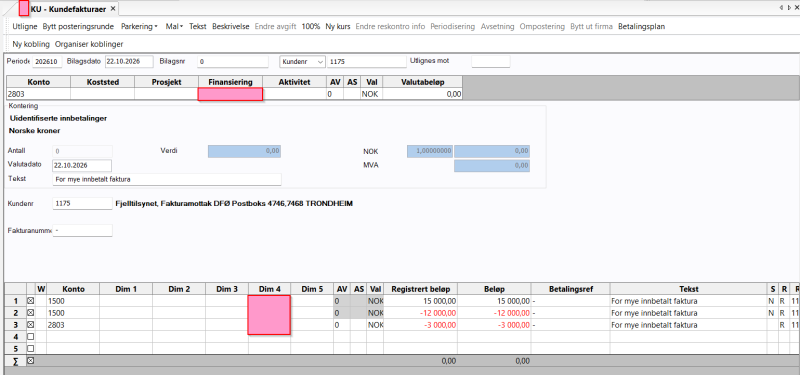Select the KU - Kundefakturaer tab

pyautogui.click(x=68, y=9)
